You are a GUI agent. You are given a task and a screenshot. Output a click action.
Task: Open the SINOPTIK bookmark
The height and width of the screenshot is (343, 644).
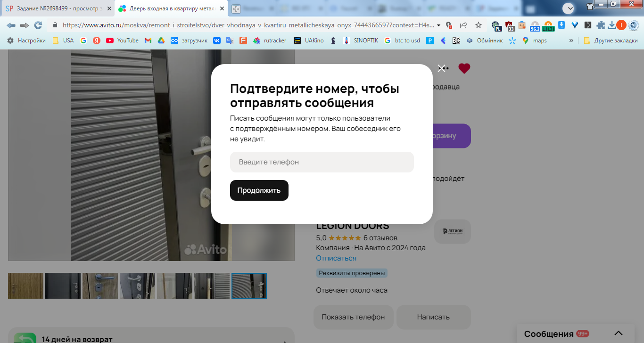coord(361,41)
